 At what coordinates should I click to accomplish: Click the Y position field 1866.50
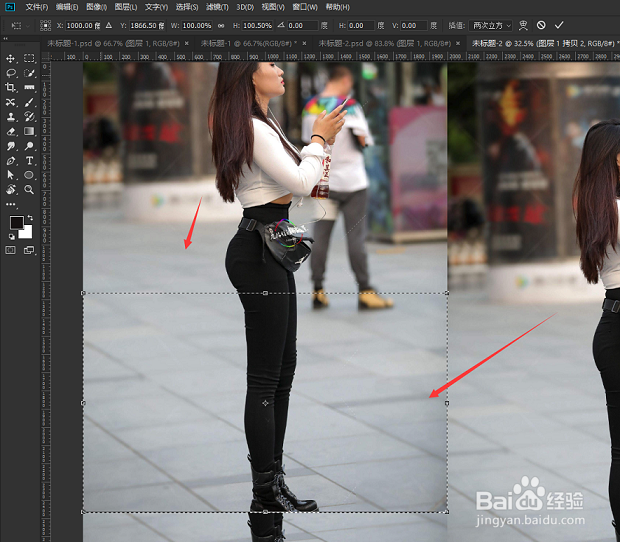click(x=147, y=26)
